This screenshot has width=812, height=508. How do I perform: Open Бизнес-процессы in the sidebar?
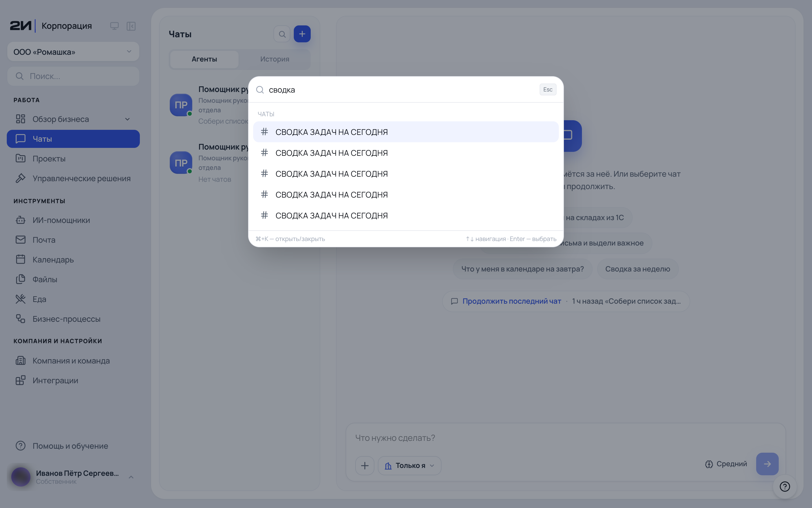[x=73, y=319]
